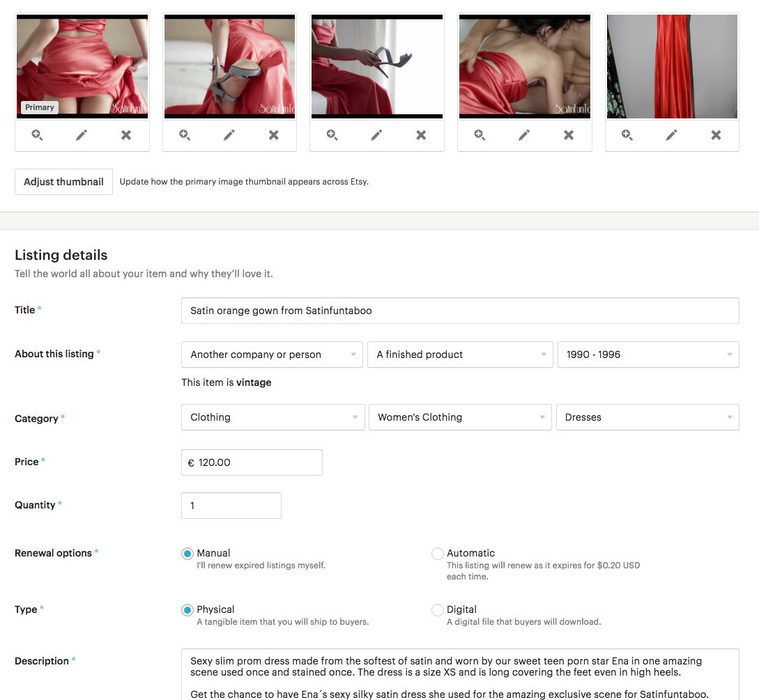The image size is (759, 700).
Task: Select the Physical type radio button
Action: 187,610
